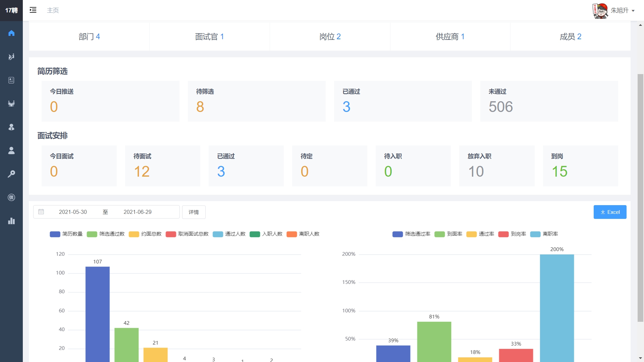Screen dimensions: 644x362
Task: Click the 通过率 yellow legend swatch
Action: coord(471,234)
